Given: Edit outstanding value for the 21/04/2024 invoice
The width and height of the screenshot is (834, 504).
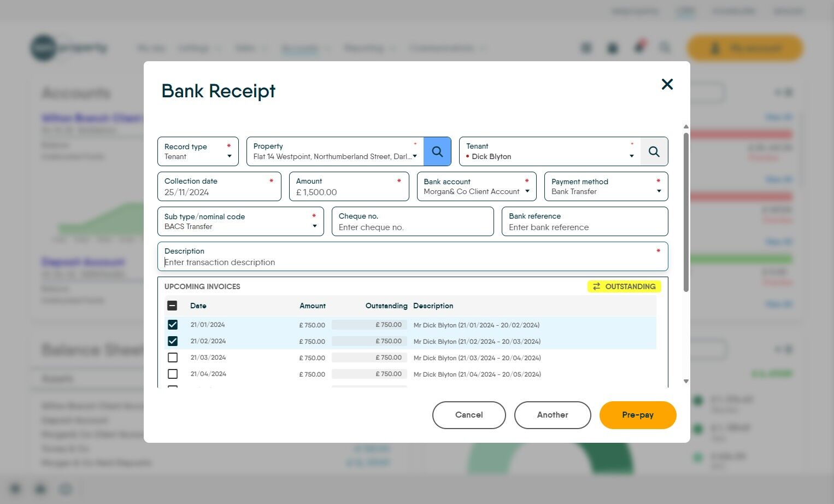Looking at the screenshot, I should [x=369, y=374].
